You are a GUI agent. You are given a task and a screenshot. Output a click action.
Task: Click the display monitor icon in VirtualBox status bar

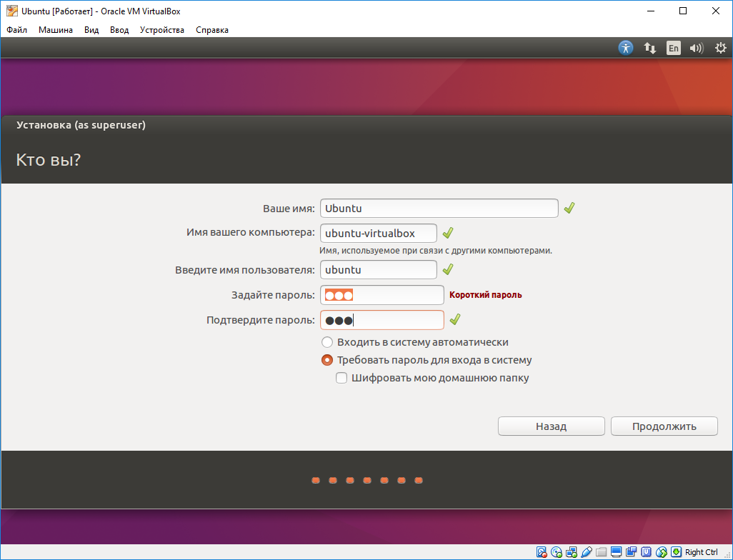point(616,552)
